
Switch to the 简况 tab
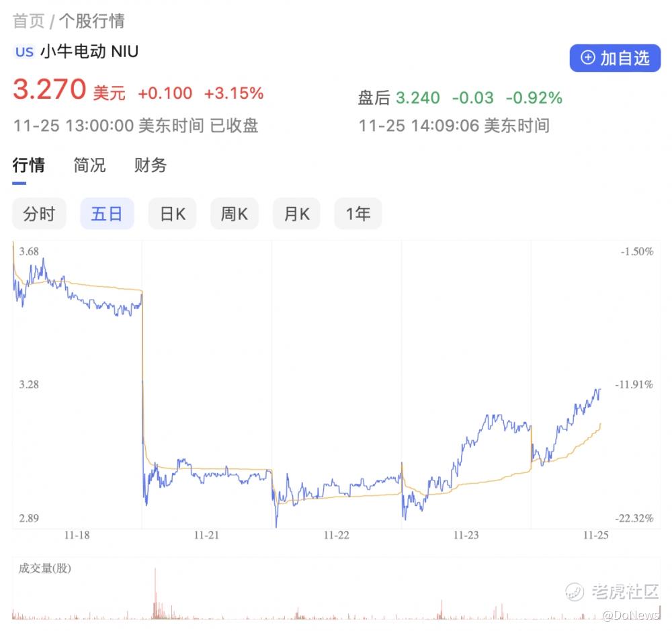(x=89, y=165)
